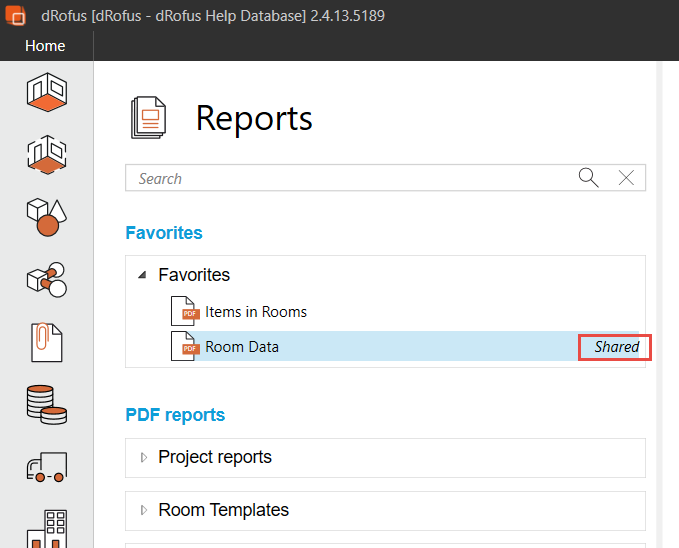Open the paperclip document sidebar icon
This screenshot has height=548, width=679.
46,342
